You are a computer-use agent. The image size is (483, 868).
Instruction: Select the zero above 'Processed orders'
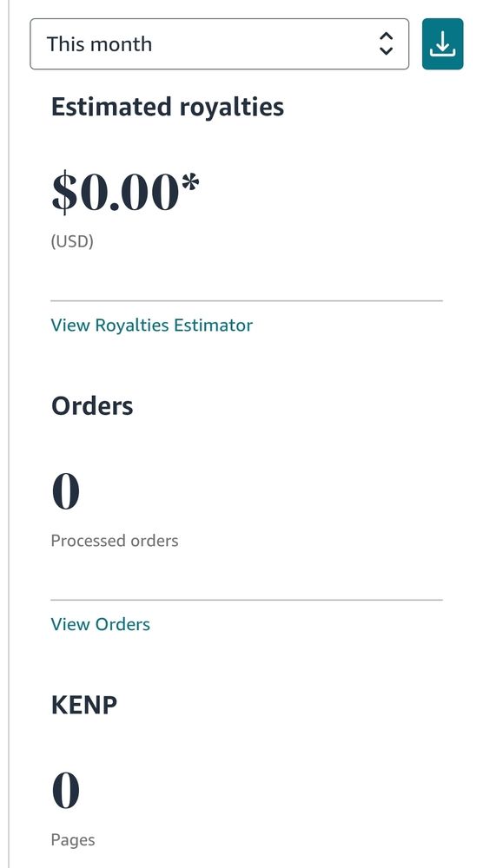click(66, 491)
